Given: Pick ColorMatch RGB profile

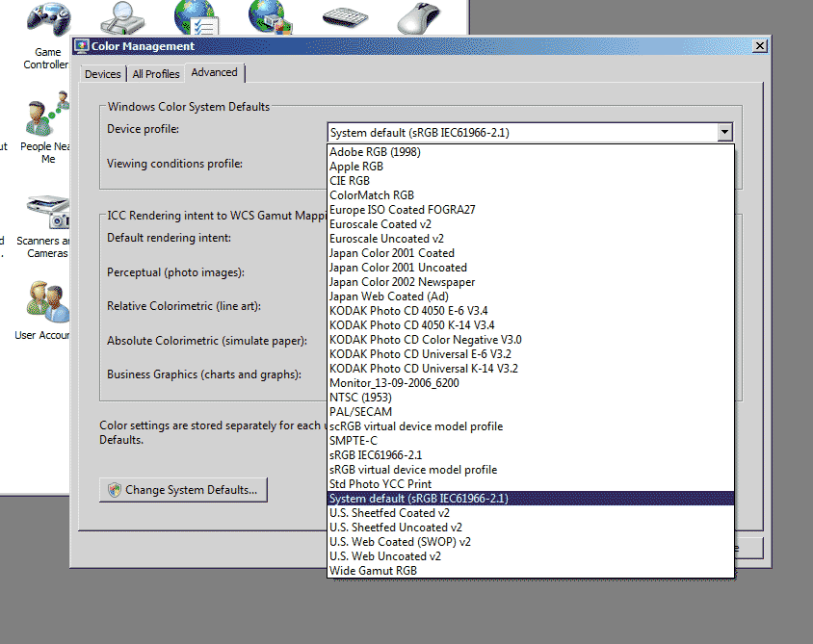Looking at the screenshot, I should click(x=531, y=195).
